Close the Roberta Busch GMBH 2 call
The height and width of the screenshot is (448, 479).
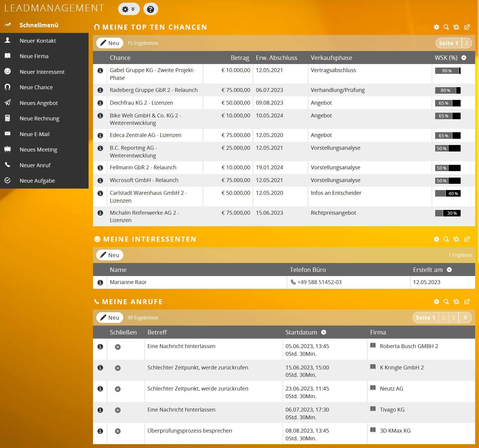(118, 347)
